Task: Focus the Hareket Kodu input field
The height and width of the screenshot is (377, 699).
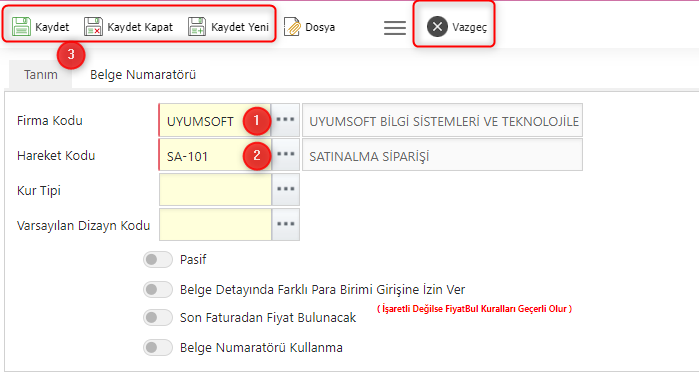Action: point(215,155)
